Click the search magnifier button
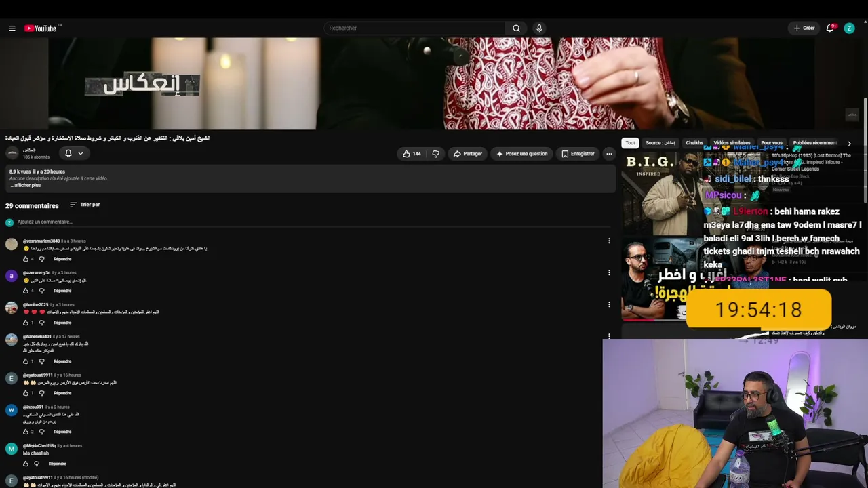Image resolution: width=868 pixels, height=488 pixels. pos(516,28)
